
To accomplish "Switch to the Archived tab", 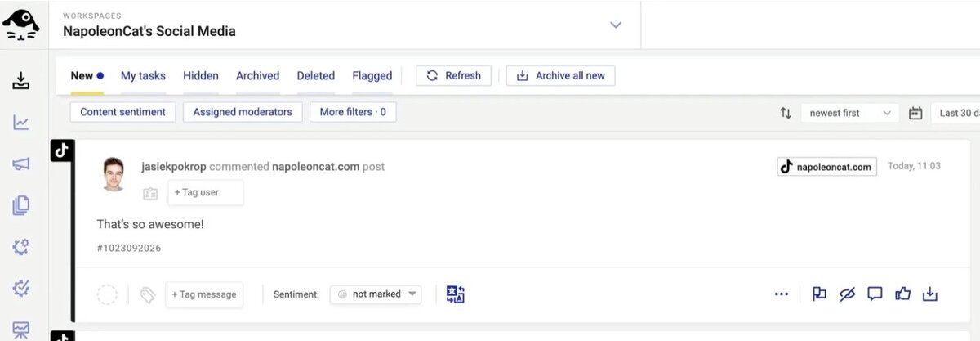I will point(257,75).
